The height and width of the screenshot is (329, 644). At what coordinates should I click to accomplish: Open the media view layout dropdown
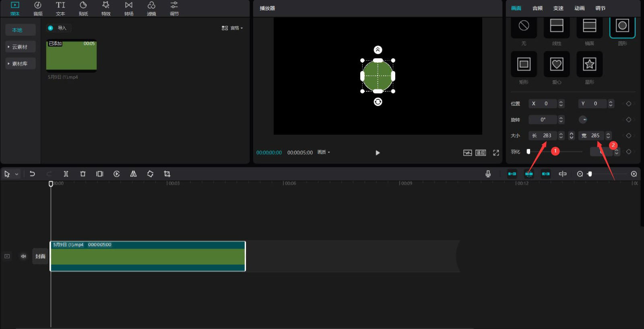(x=232, y=28)
